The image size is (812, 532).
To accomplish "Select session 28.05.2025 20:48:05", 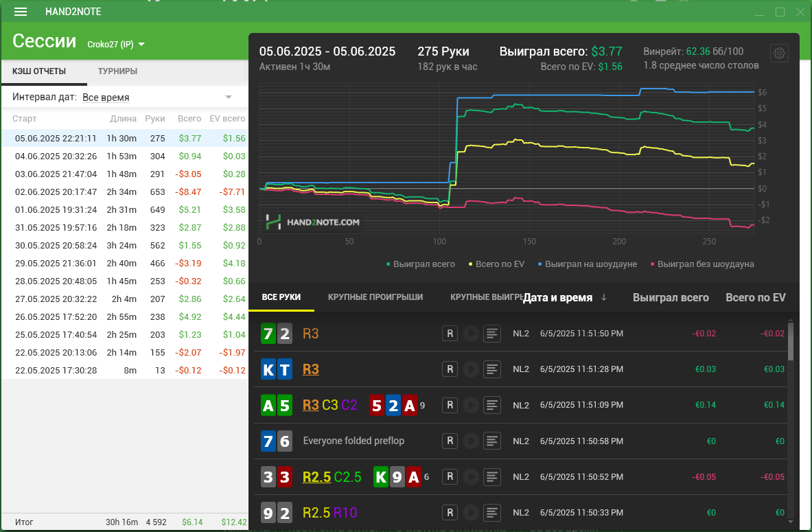I will [125, 281].
